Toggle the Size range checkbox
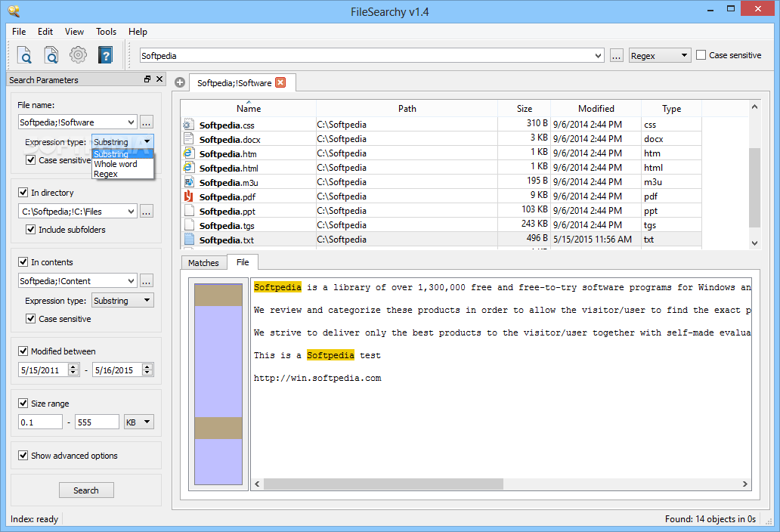The height and width of the screenshot is (532, 780). (x=23, y=404)
